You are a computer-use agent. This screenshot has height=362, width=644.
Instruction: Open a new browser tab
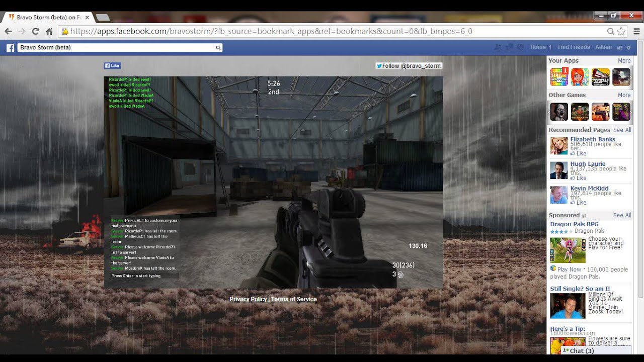click(102, 18)
